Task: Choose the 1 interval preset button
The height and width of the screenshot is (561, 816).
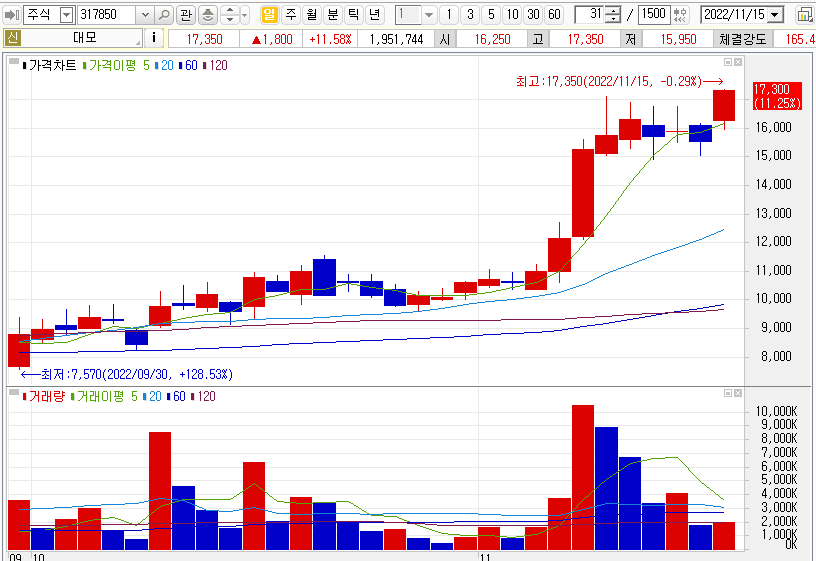Action: [449, 15]
